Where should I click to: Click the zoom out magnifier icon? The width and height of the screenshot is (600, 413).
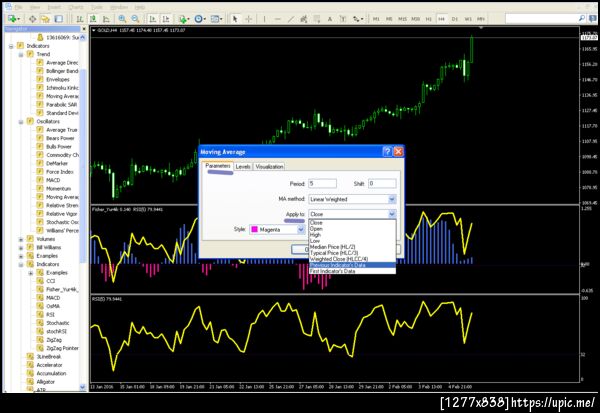(x=135, y=19)
